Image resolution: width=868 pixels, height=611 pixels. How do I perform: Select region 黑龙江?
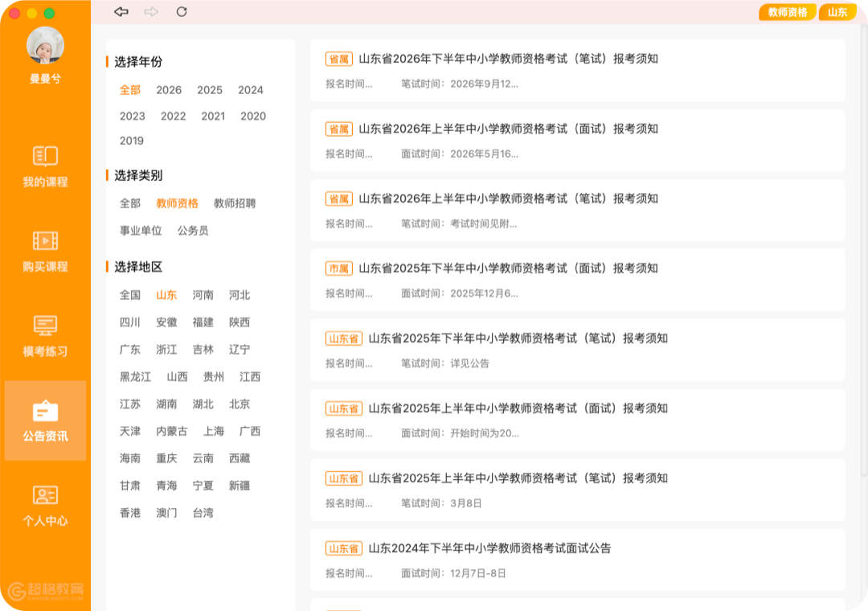(136, 377)
